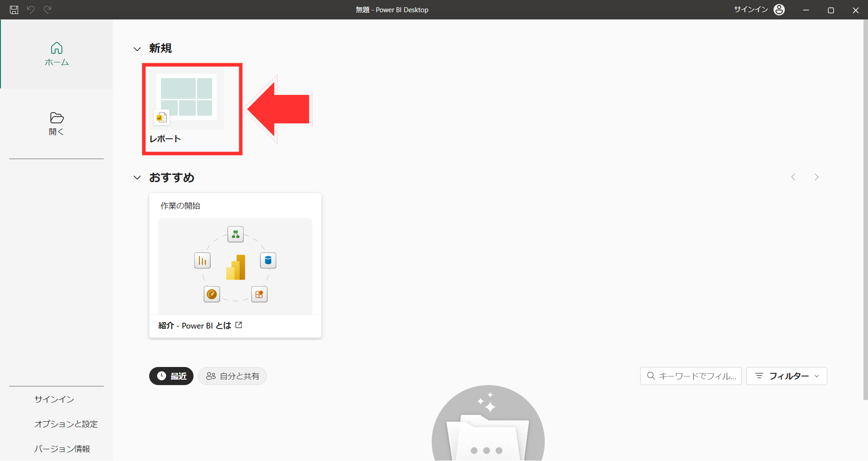The height and width of the screenshot is (461, 868).
Task: Click the previous arrow in おすすめ carousel
Action: [793, 177]
